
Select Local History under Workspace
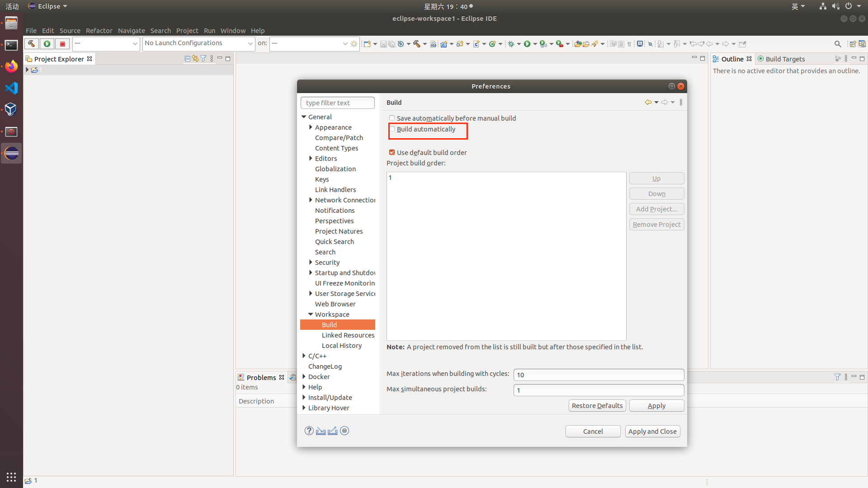(342, 346)
